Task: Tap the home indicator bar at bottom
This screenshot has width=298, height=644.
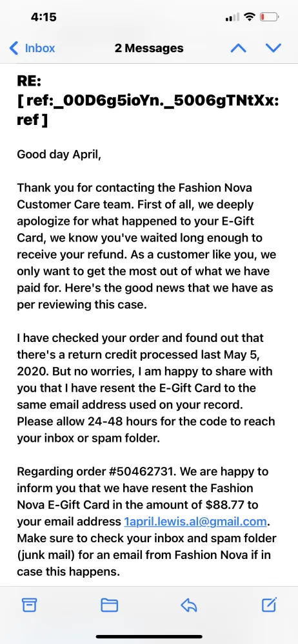Action: pyautogui.click(x=149, y=637)
